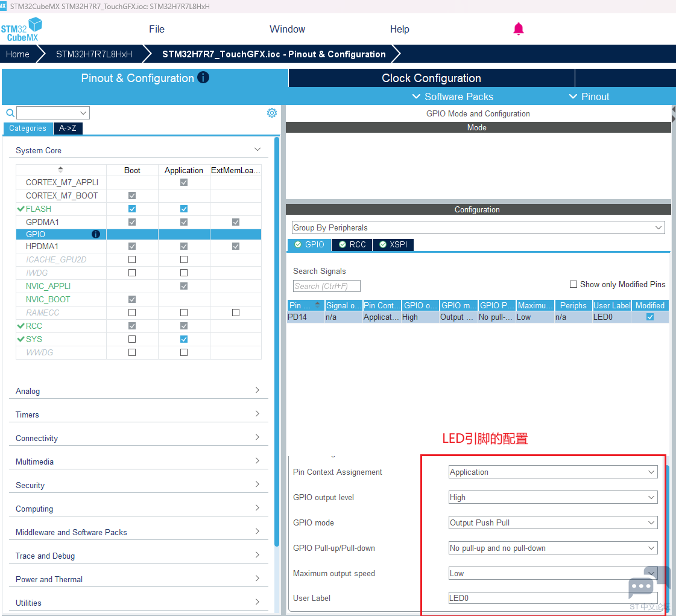Click the STM32H7R7_TouchGFX.ioc breadcrumb
The height and width of the screenshot is (616, 676).
point(274,54)
